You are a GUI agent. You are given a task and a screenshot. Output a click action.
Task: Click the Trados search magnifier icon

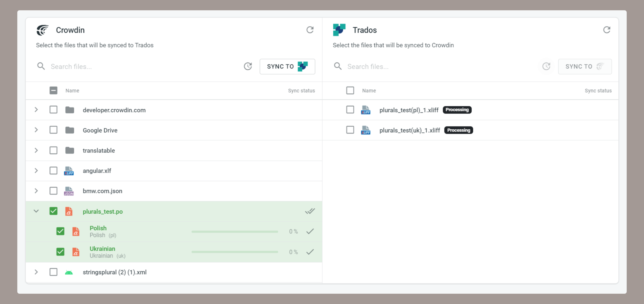[338, 66]
